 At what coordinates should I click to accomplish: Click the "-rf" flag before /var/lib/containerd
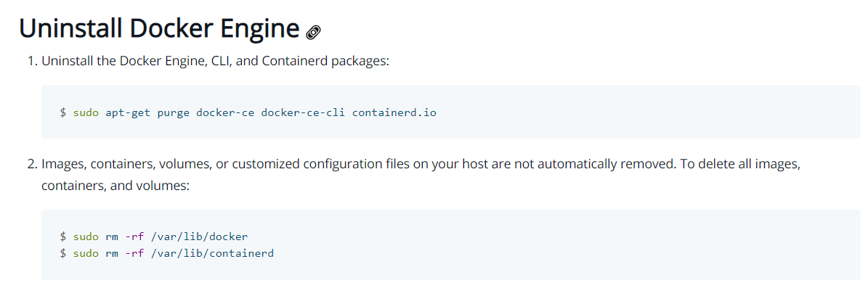(x=134, y=254)
